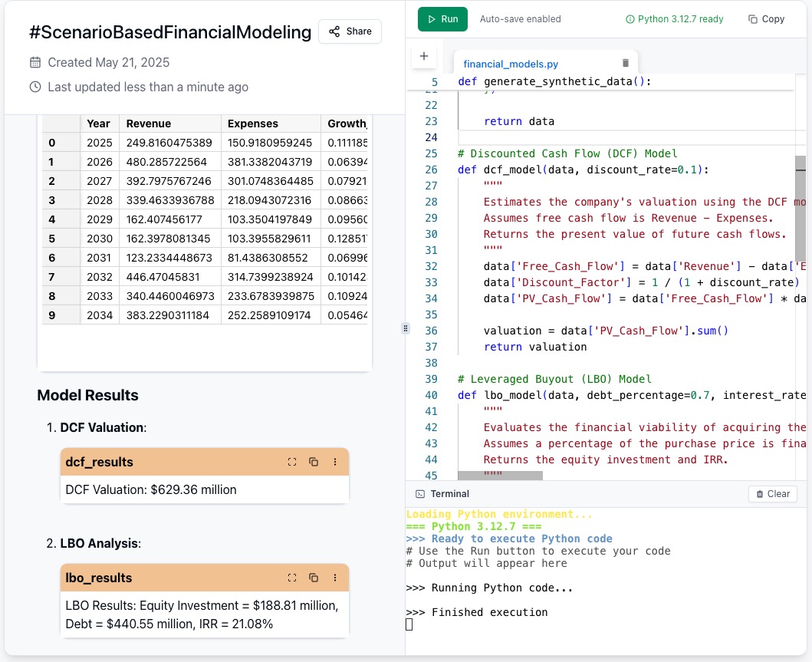Clear the terminal output
812x662 pixels.
(773, 494)
